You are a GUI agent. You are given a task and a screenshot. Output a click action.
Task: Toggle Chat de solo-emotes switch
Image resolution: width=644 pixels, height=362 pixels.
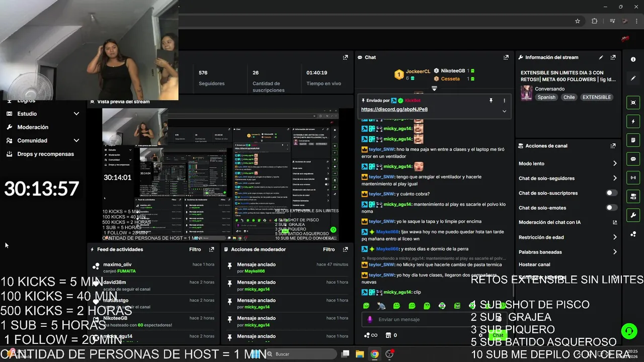(611, 208)
